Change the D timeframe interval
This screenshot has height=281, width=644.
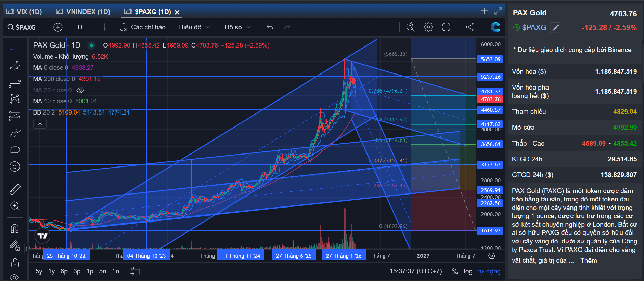80,27
